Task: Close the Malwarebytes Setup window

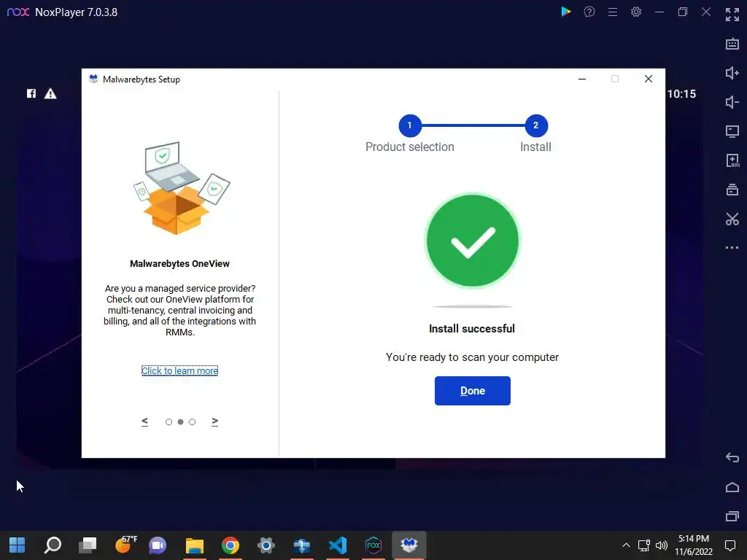Action: (x=649, y=79)
